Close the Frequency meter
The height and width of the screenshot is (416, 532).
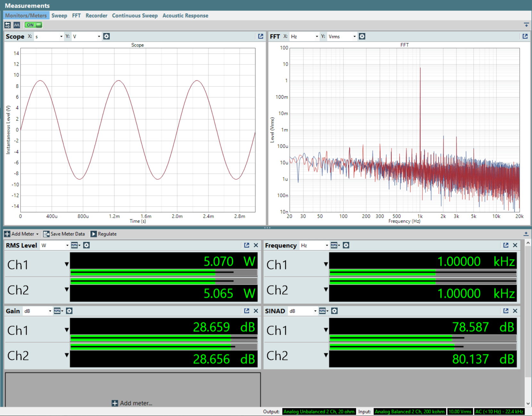pos(515,245)
